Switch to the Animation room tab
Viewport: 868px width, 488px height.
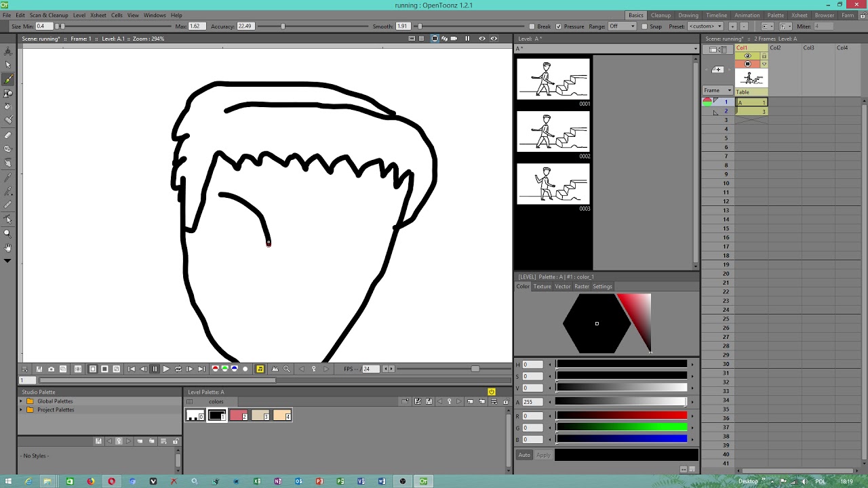click(x=747, y=15)
